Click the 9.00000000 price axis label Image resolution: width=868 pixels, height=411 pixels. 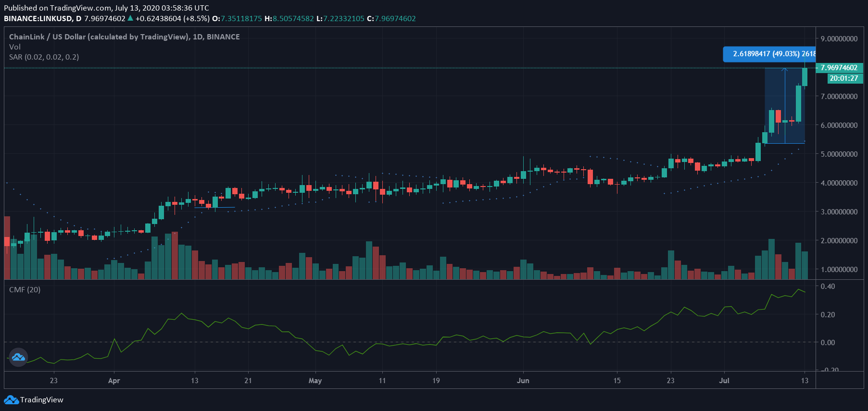(x=839, y=39)
